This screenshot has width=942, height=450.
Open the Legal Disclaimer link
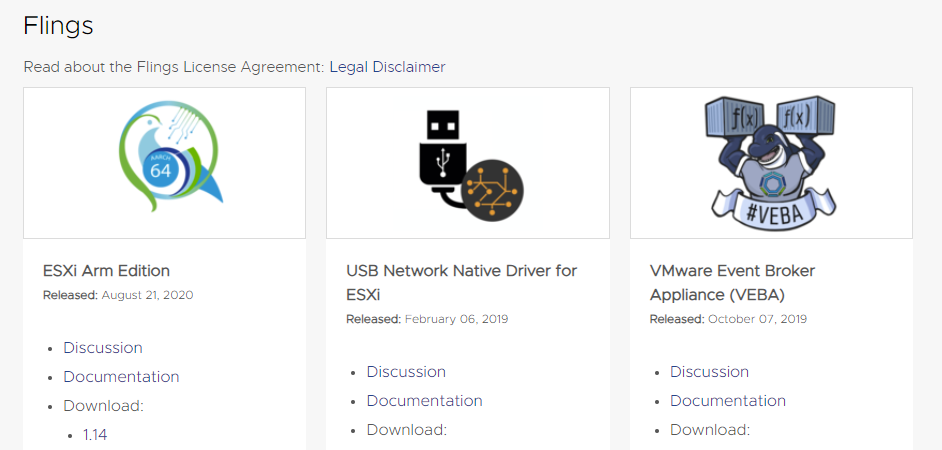[x=387, y=67]
